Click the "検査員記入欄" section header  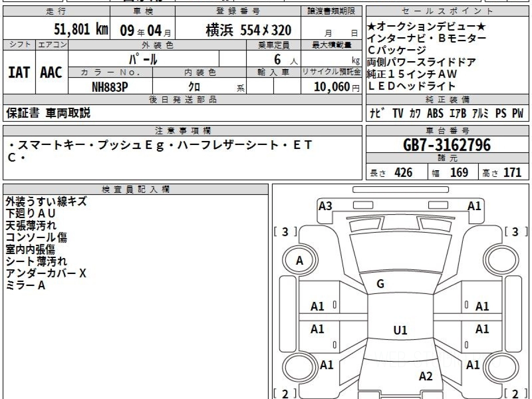(x=136, y=189)
